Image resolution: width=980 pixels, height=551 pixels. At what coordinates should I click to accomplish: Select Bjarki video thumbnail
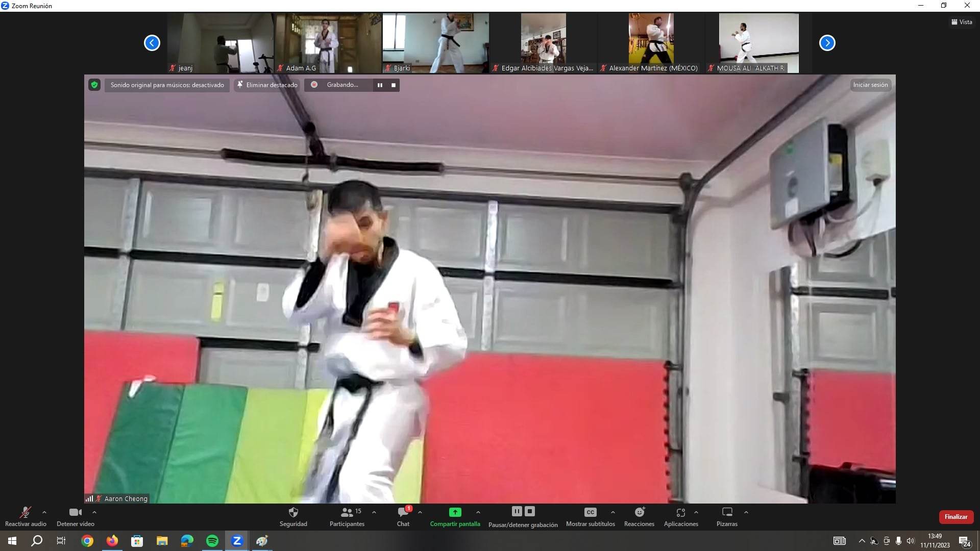pos(436,43)
